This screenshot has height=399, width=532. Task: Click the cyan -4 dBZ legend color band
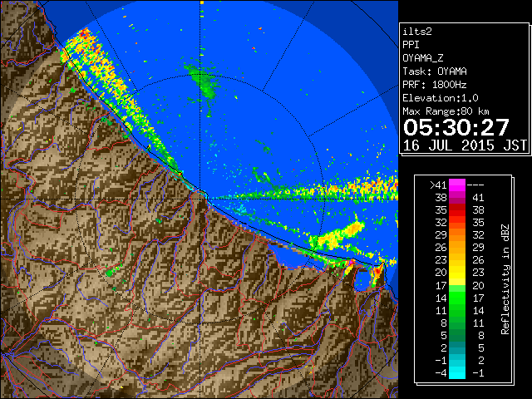coord(457,373)
